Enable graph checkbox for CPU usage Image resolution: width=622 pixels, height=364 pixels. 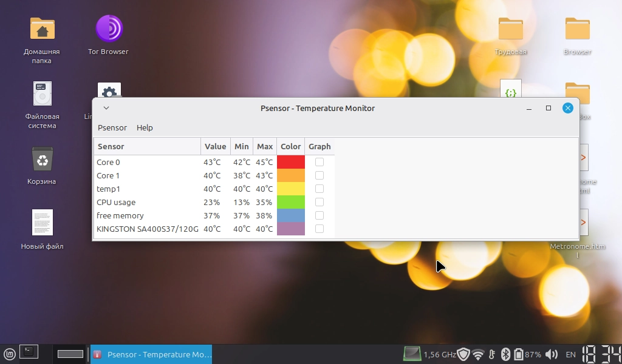coord(320,202)
